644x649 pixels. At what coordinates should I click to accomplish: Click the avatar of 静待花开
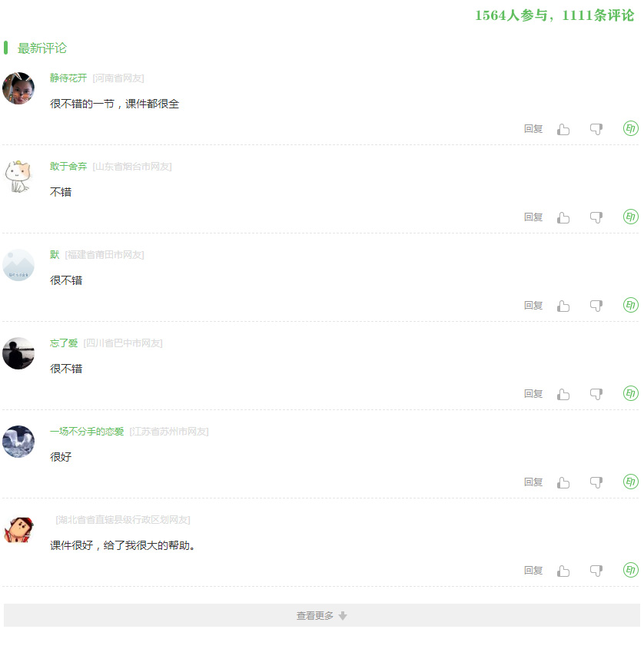click(x=18, y=88)
